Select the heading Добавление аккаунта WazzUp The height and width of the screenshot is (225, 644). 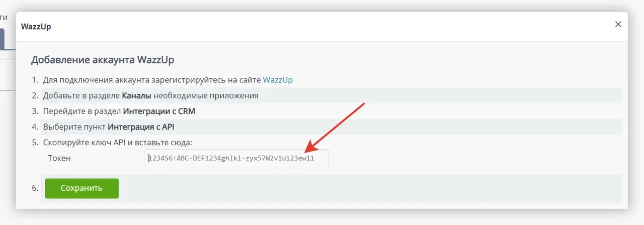pos(103,60)
